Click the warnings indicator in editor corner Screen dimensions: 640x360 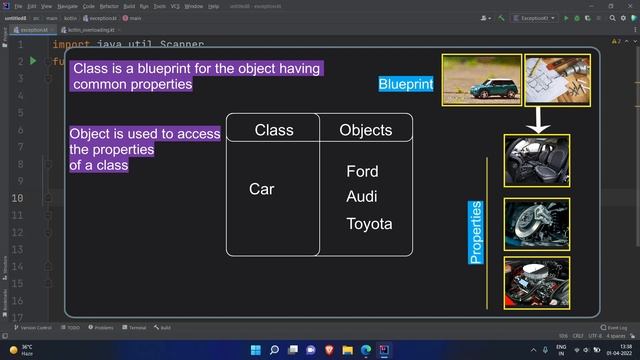[x=616, y=41]
